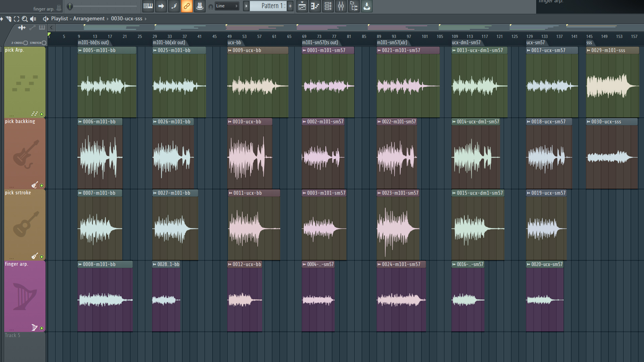Open the Channel rack icon

pyautogui.click(x=328, y=6)
